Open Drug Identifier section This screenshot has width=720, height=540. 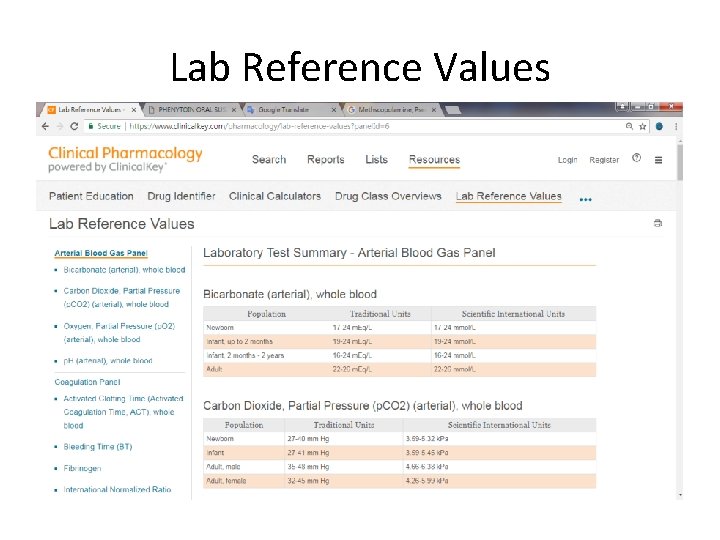tap(181, 196)
